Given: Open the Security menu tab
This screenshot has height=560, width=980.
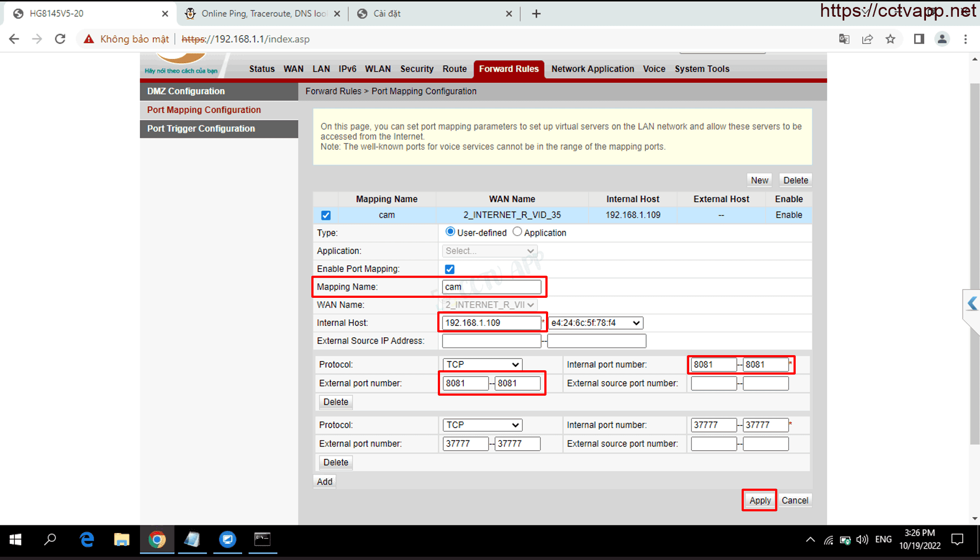Looking at the screenshot, I should pos(416,69).
